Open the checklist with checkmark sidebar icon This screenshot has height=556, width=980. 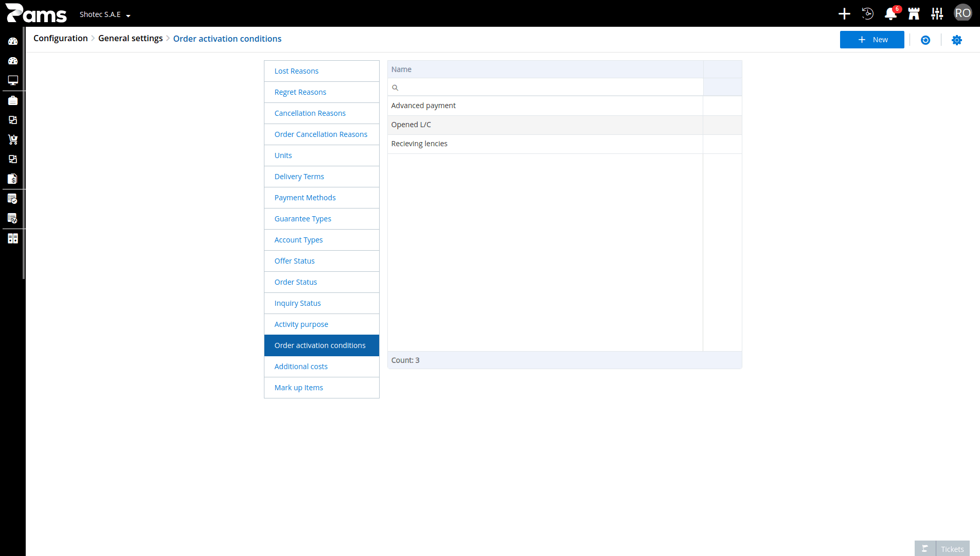click(x=13, y=199)
